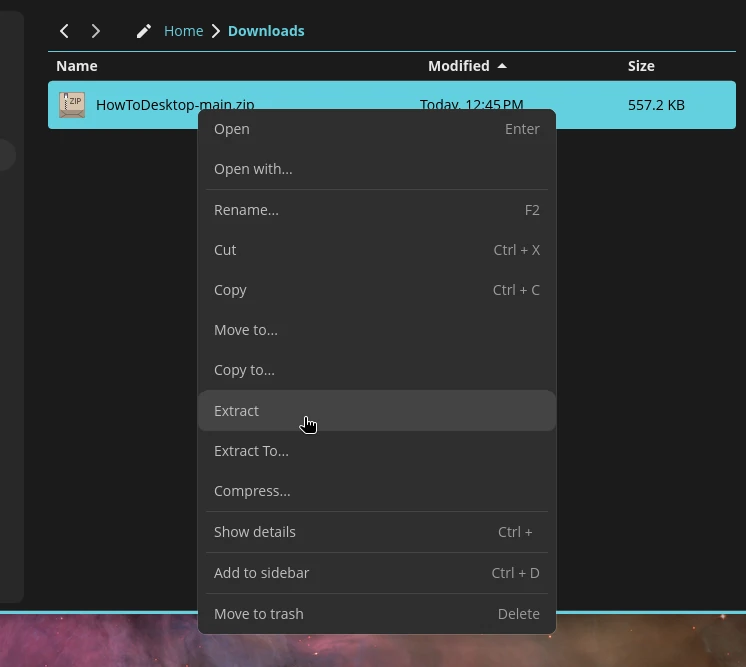
Task: Go forward using the right arrow
Action: click(96, 31)
